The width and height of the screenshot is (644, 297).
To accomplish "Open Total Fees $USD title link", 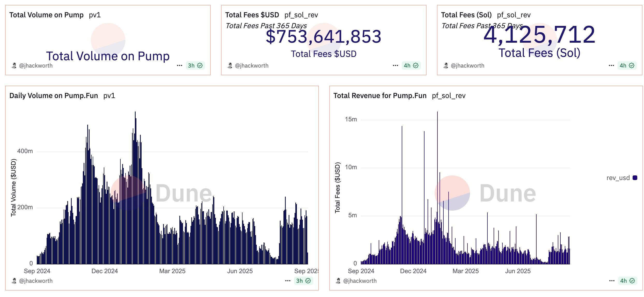I will pos(252,15).
